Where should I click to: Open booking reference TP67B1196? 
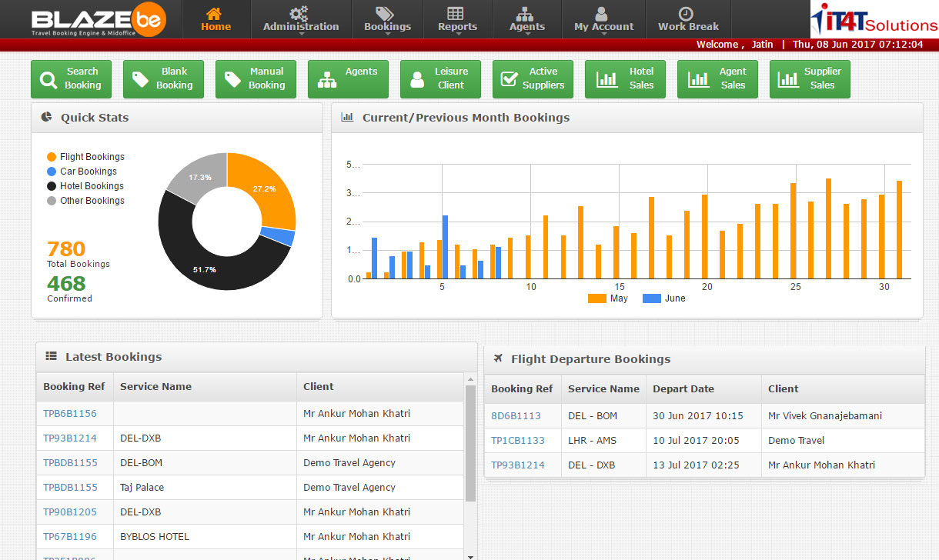(70, 537)
